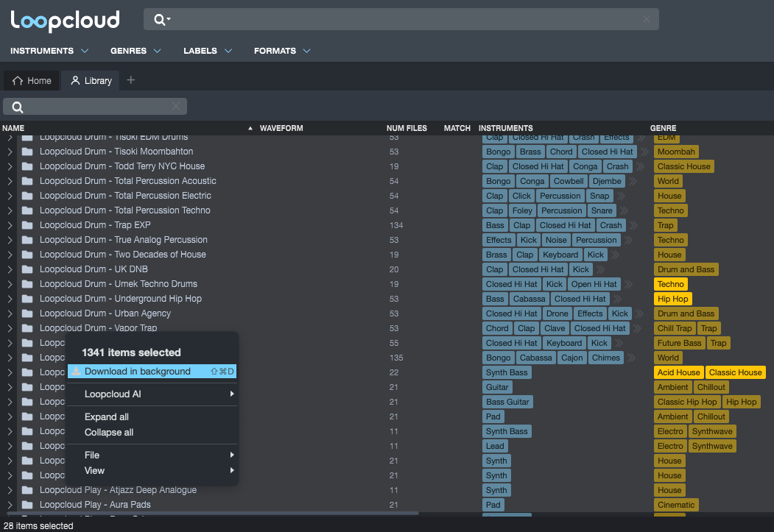Click the folder icon for Trap EXP
This screenshot has width=774, height=532.
(28, 225)
